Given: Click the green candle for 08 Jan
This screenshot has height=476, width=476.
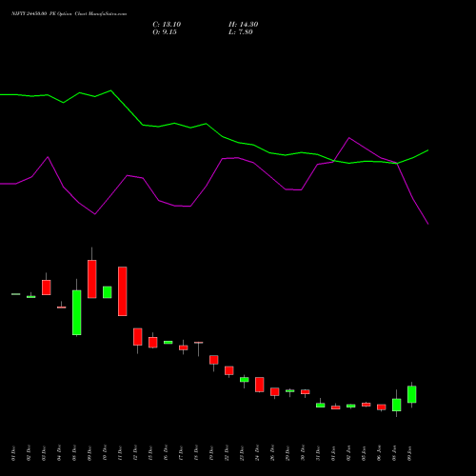Looking at the screenshot, I should tap(397, 405).
